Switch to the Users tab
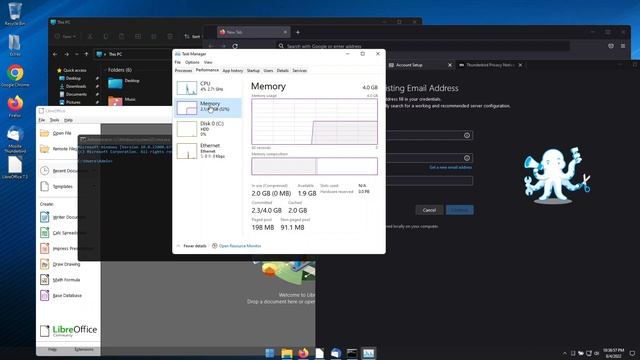This screenshot has width=640, height=360. (268, 71)
